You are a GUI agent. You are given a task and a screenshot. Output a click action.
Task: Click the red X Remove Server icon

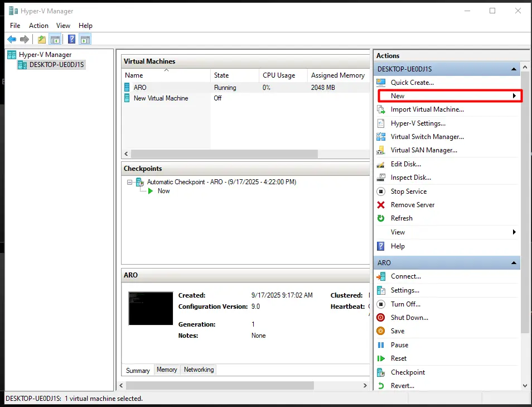click(x=381, y=205)
